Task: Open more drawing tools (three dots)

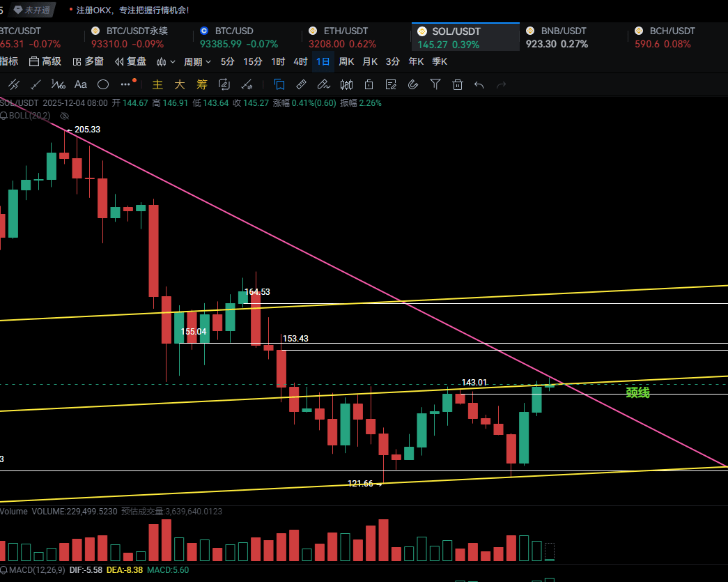Action: (x=126, y=85)
